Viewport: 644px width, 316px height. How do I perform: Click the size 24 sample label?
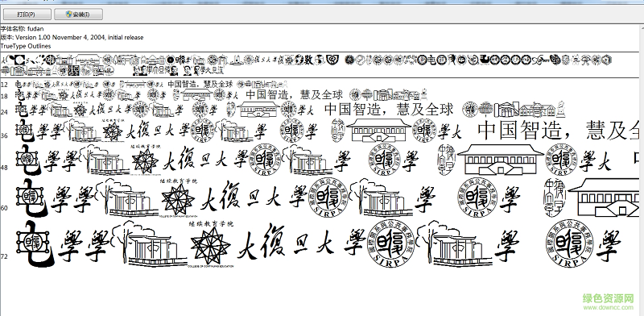[x=4, y=112]
